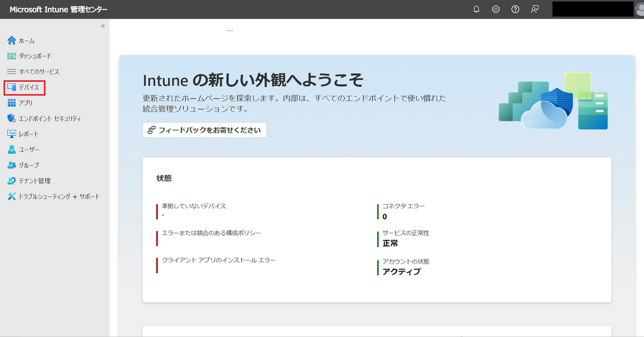644x337 pixels.
Task: Click the Intune の新しい外観へようこそ heading
Action: pos(253,80)
